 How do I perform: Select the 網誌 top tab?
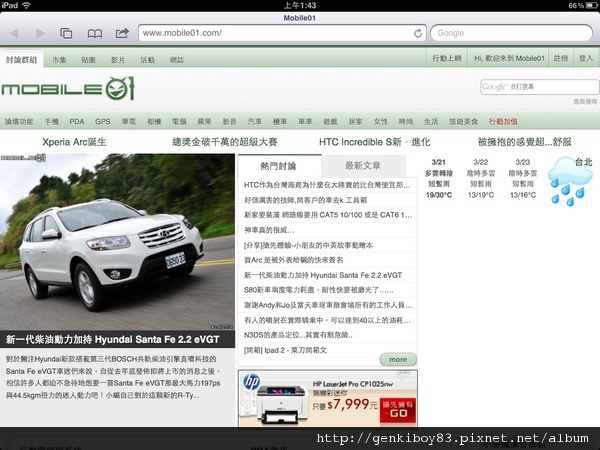pyautogui.click(x=177, y=60)
